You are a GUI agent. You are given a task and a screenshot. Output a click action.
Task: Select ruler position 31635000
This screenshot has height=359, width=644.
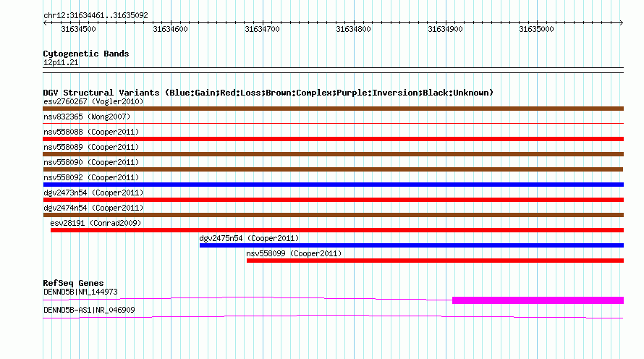click(x=537, y=29)
